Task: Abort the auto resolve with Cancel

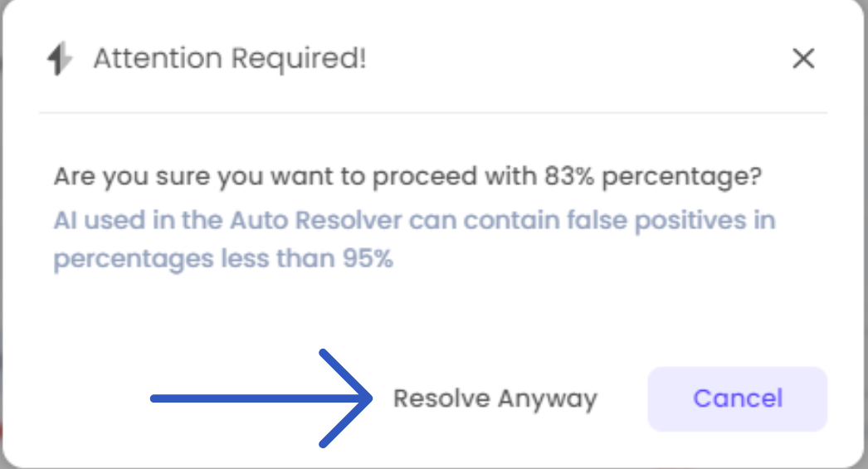Action: coord(738,398)
